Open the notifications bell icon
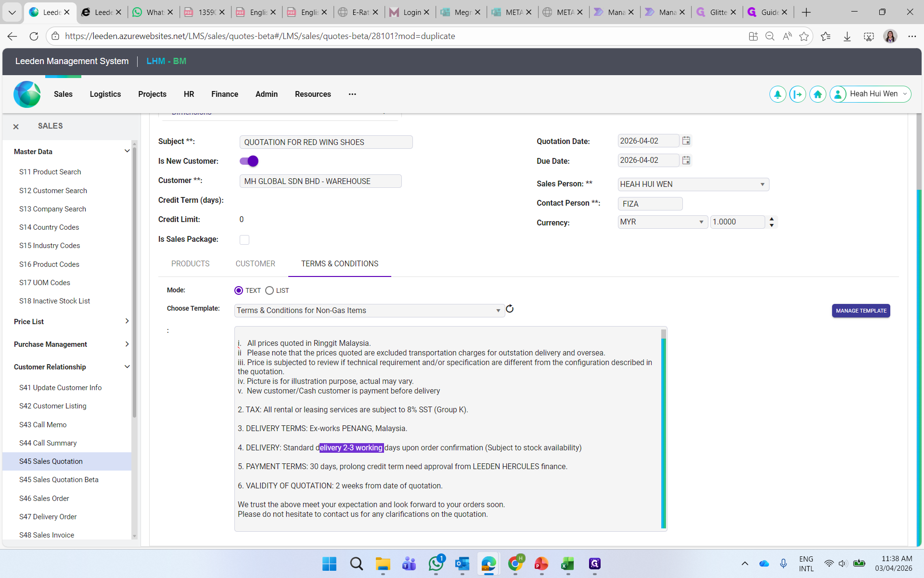 click(x=777, y=94)
